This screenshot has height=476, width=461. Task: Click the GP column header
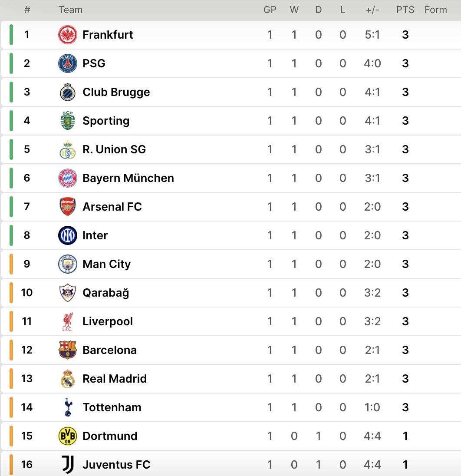click(x=270, y=10)
